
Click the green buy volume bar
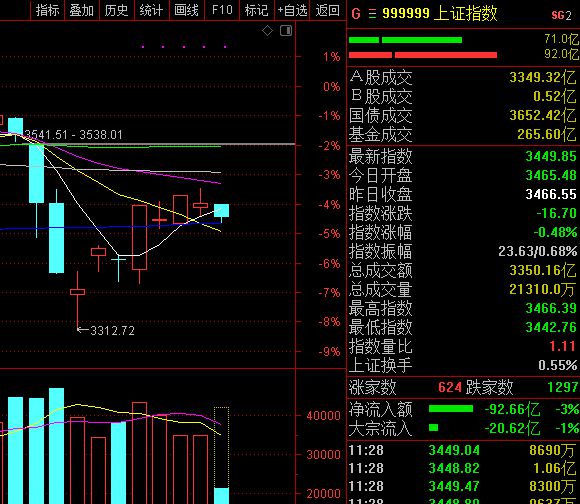coord(405,40)
